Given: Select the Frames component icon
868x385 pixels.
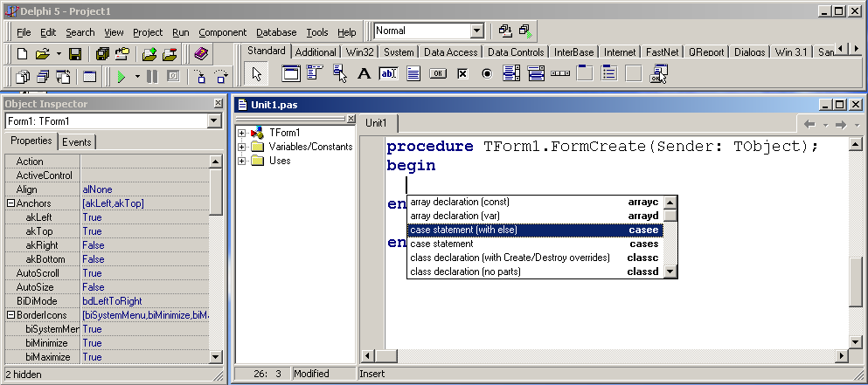Looking at the screenshot, I should tap(290, 73).
